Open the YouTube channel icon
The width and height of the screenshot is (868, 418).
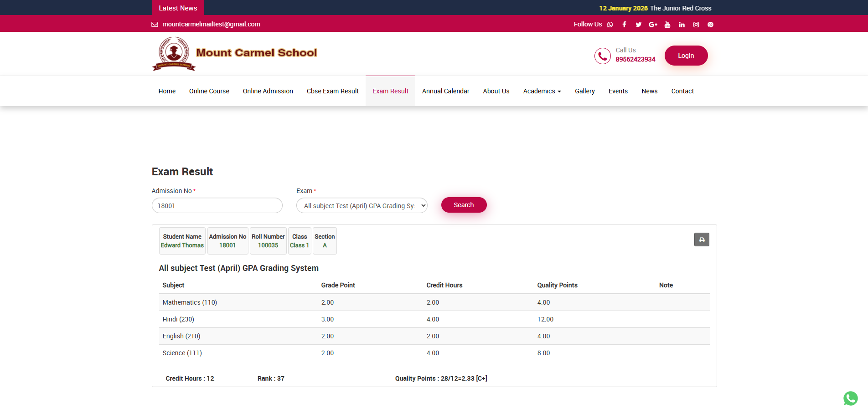point(667,25)
